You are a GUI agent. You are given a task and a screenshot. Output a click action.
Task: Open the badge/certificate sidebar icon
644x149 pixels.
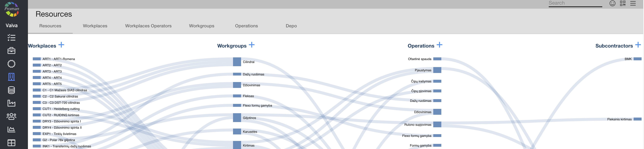coord(11,64)
